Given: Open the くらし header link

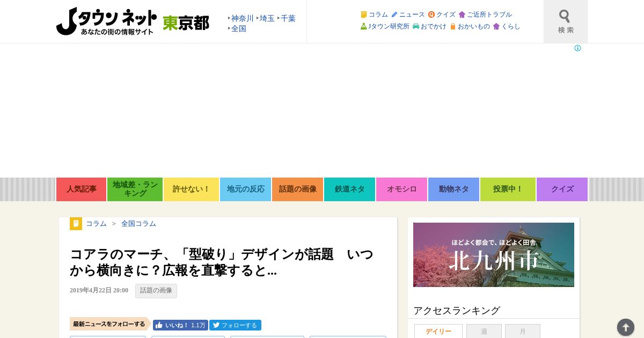Looking at the screenshot, I should (507, 26).
